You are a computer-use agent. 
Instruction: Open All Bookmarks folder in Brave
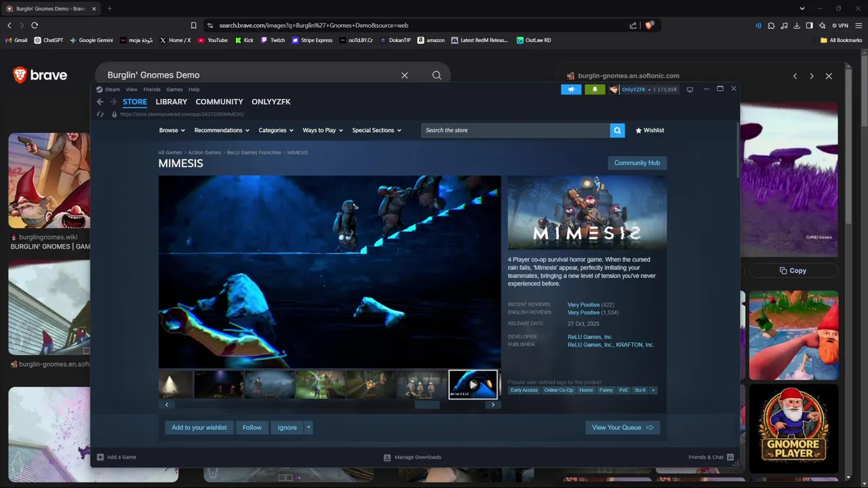(841, 40)
